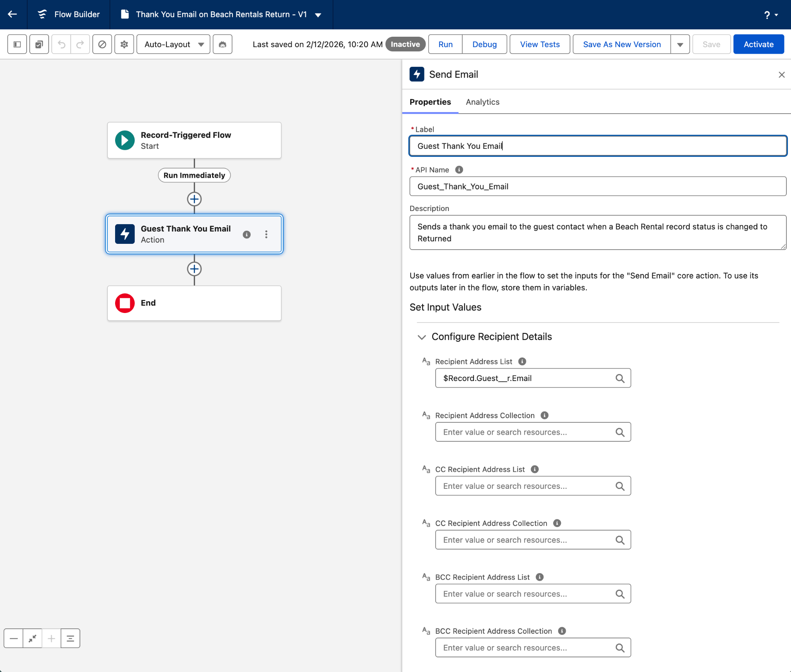
Task: Click the BCC Recipient Address List field
Action: click(533, 594)
